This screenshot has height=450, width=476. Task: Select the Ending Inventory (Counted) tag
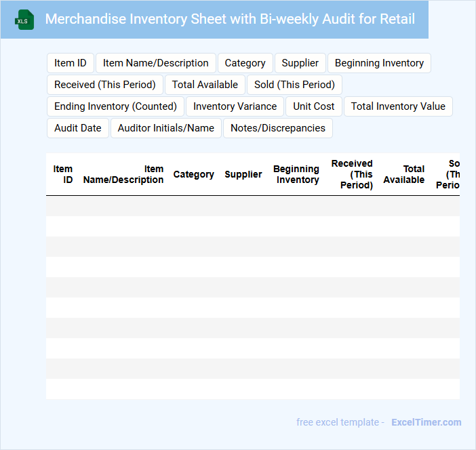point(115,106)
